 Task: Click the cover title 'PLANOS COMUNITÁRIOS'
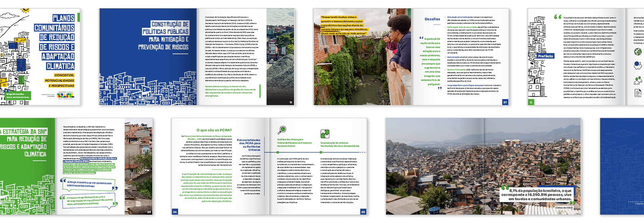(x=54, y=23)
